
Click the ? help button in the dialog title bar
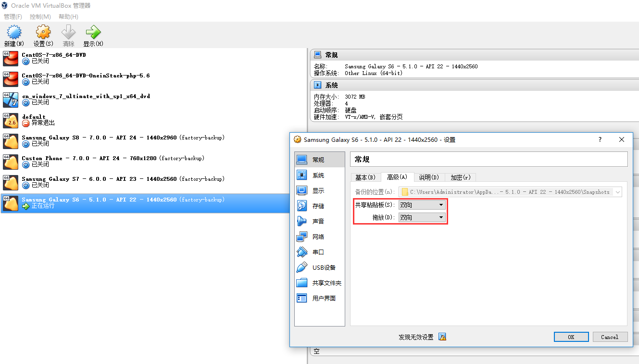pos(600,139)
